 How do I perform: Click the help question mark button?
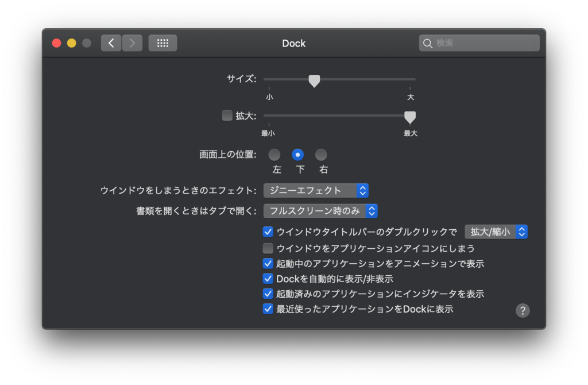point(523,310)
